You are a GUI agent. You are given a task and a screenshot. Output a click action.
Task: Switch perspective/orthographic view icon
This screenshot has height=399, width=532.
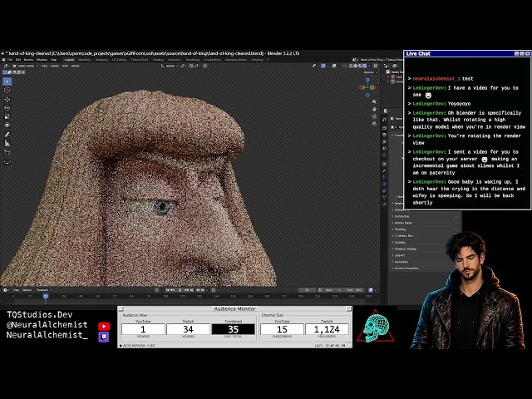pyautogui.click(x=374, y=124)
